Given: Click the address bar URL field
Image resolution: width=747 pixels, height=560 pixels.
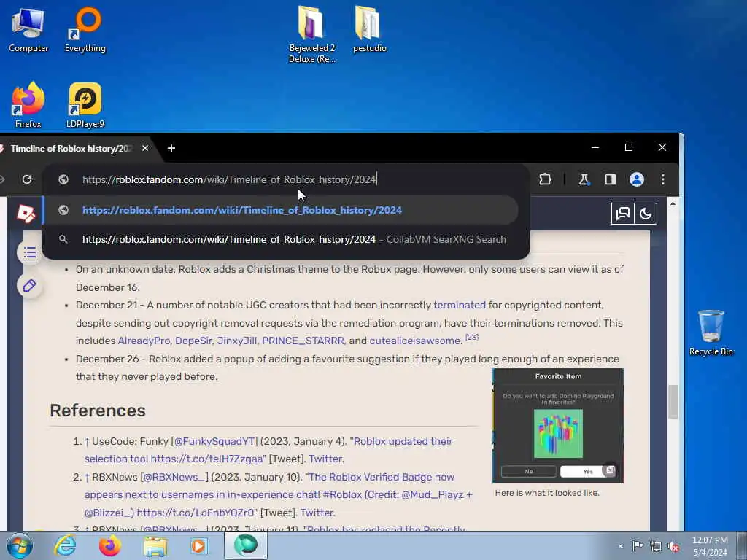Looking at the screenshot, I should coord(286,179).
